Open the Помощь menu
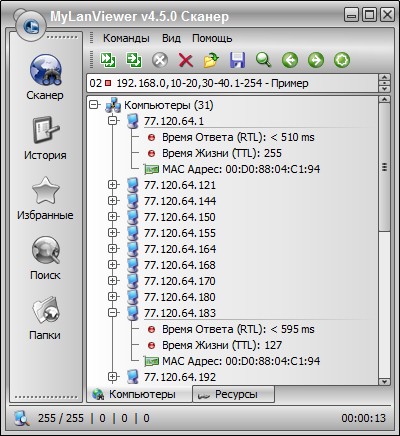 (x=212, y=38)
